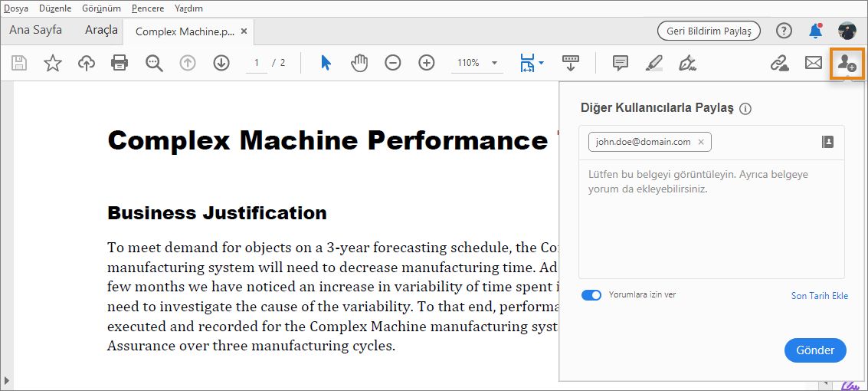The width and height of the screenshot is (868, 391).
Task: Select the highlighter pen tool
Action: [x=654, y=63]
